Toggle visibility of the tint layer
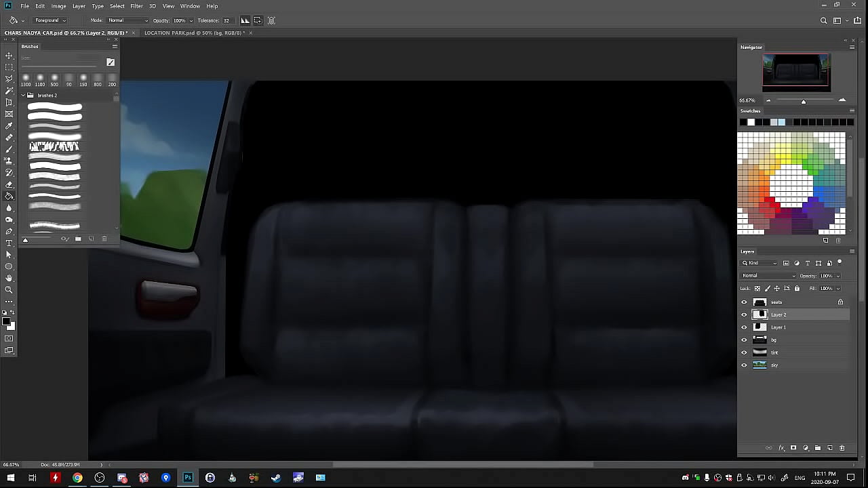This screenshot has width=868, height=488. coord(744,352)
